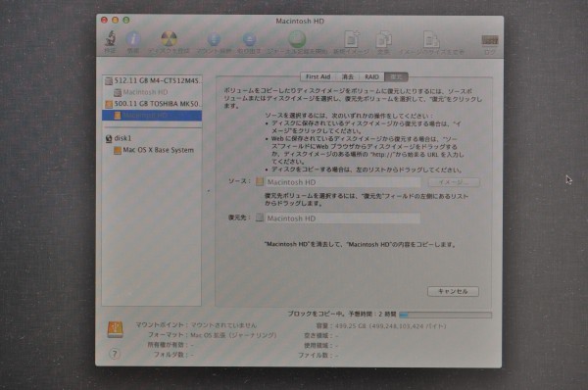This screenshot has height=390, width=588.
Task: Select disk1 in the sidebar
Action: pos(152,138)
